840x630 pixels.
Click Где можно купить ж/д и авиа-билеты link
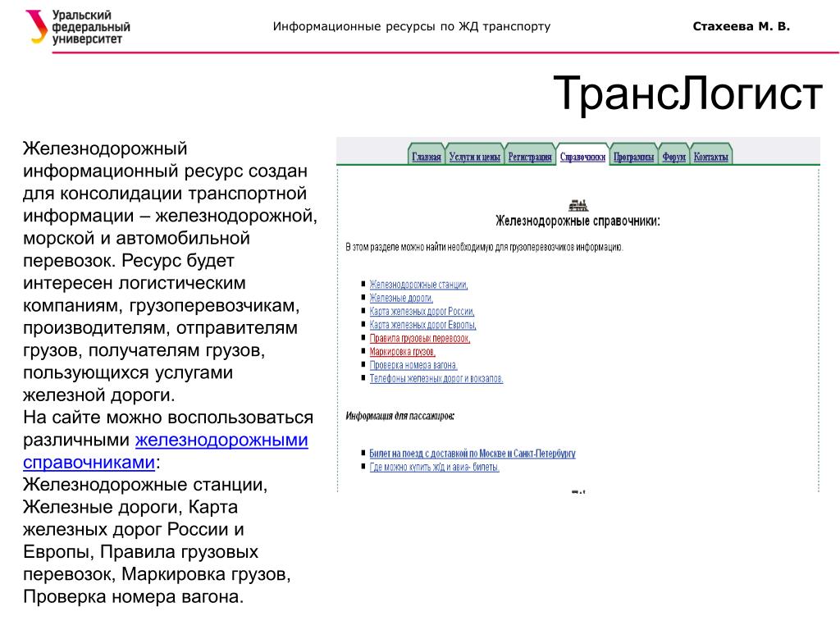tap(434, 467)
